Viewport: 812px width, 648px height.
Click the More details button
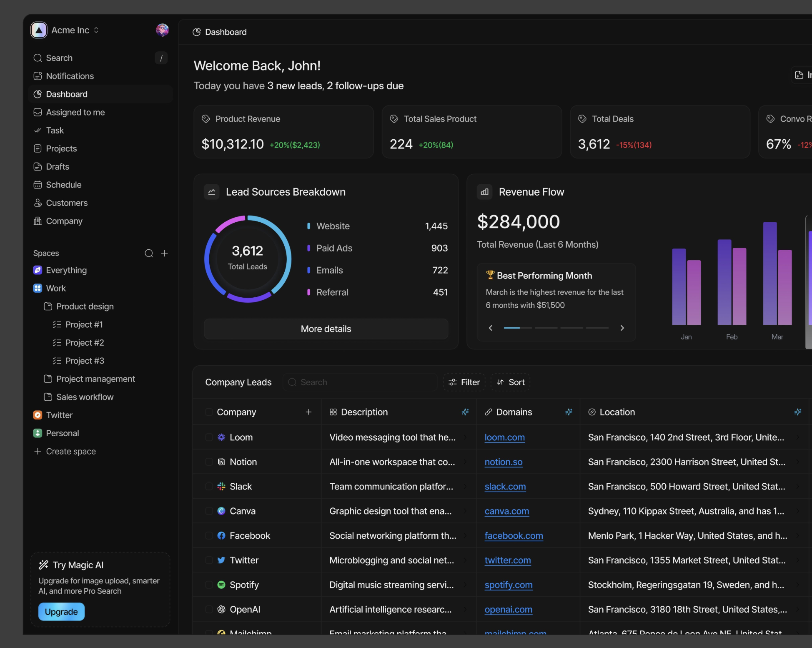click(x=326, y=329)
